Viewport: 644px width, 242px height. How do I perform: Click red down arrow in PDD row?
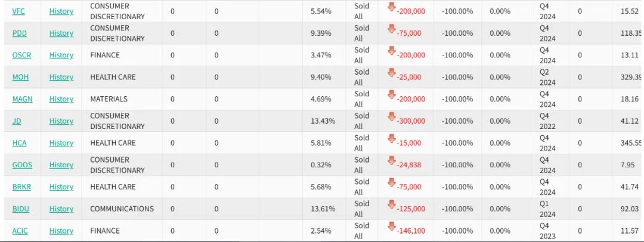[x=391, y=29]
